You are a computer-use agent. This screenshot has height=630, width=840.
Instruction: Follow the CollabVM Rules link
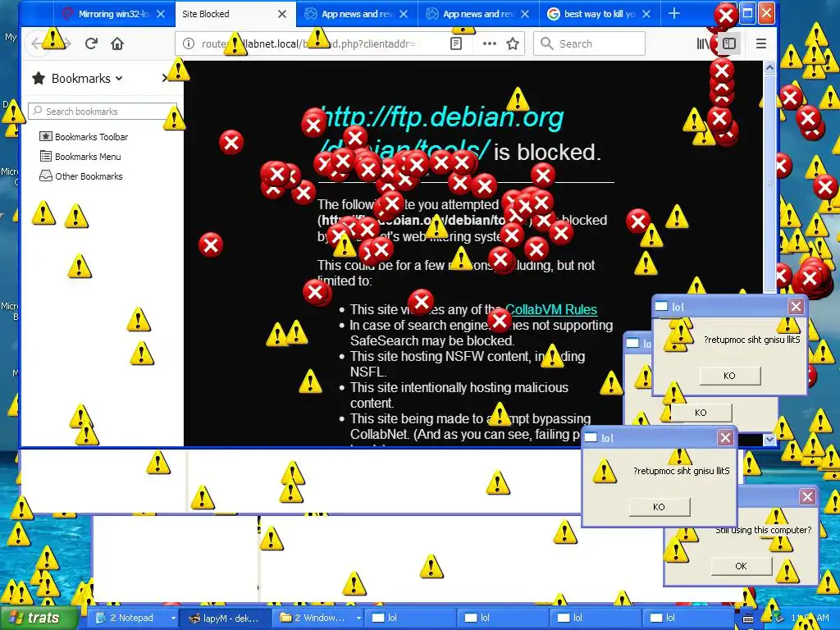click(550, 309)
